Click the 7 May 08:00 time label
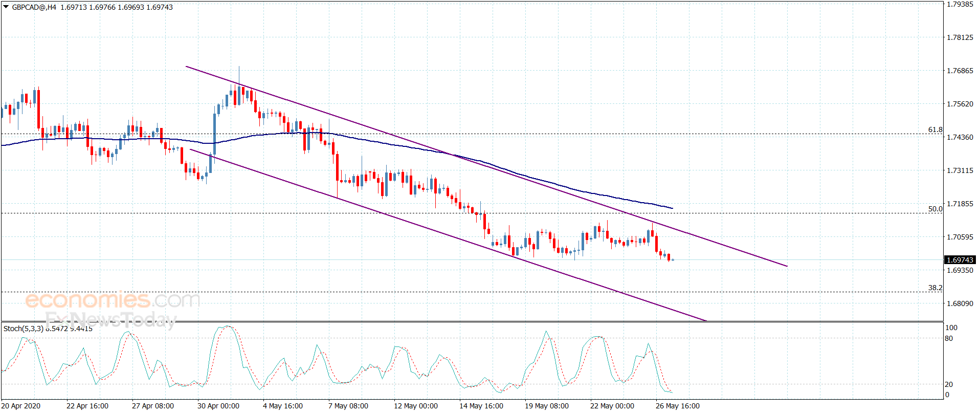980x413 pixels. pyautogui.click(x=348, y=406)
